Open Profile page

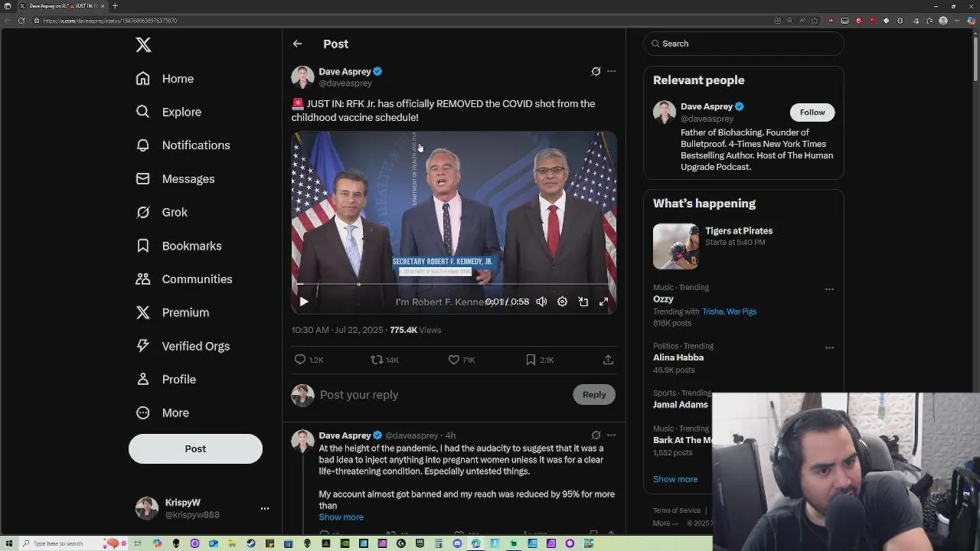(x=165, y=380)
